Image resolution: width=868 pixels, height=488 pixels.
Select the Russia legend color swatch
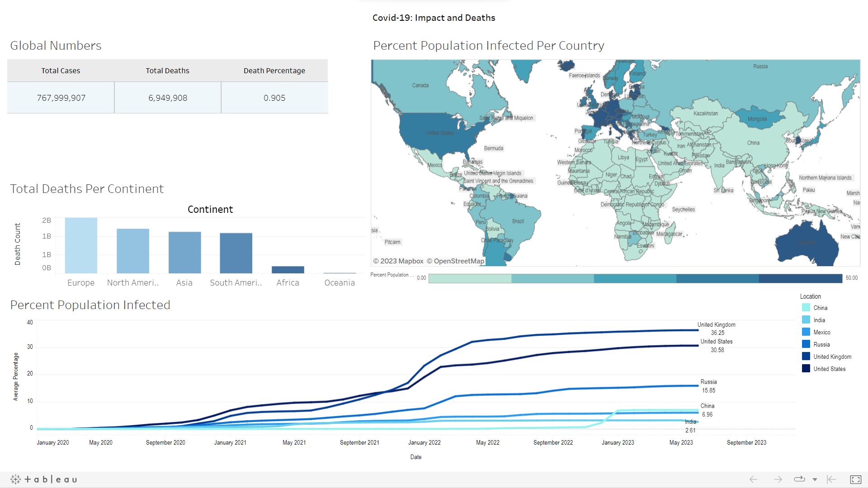pyautogui.click(x=806, y=344)
